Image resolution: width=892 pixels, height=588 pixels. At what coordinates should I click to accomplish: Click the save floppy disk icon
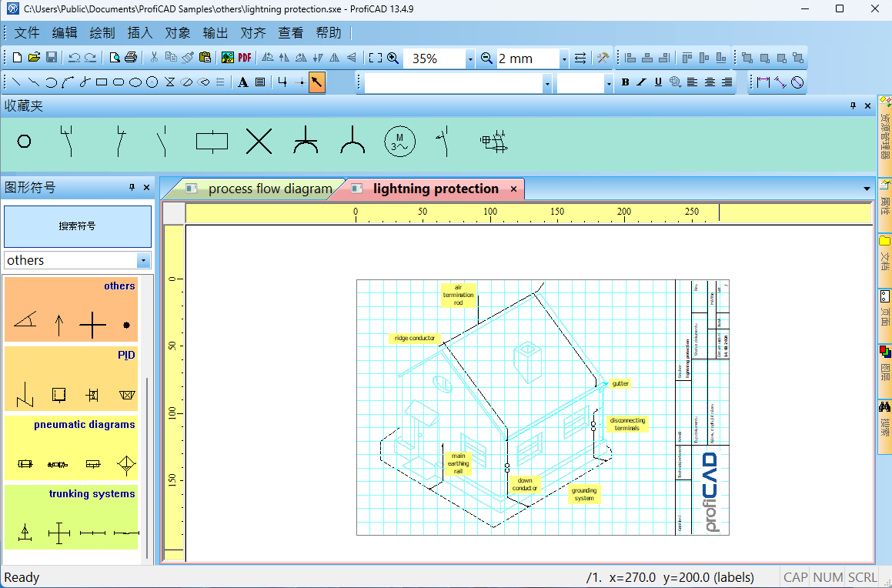[x=51, y=58]
